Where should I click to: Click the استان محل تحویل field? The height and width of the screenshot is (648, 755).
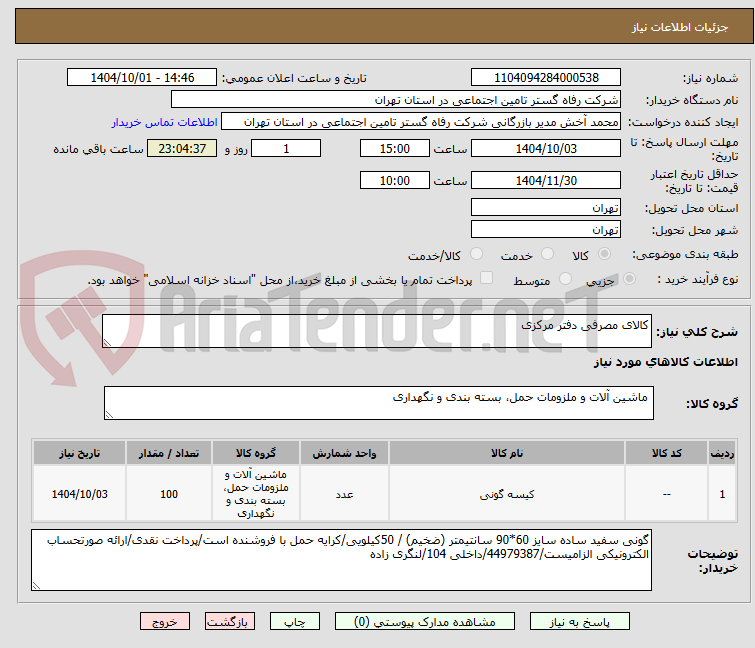pyautogui.click(x=546, y=207)
